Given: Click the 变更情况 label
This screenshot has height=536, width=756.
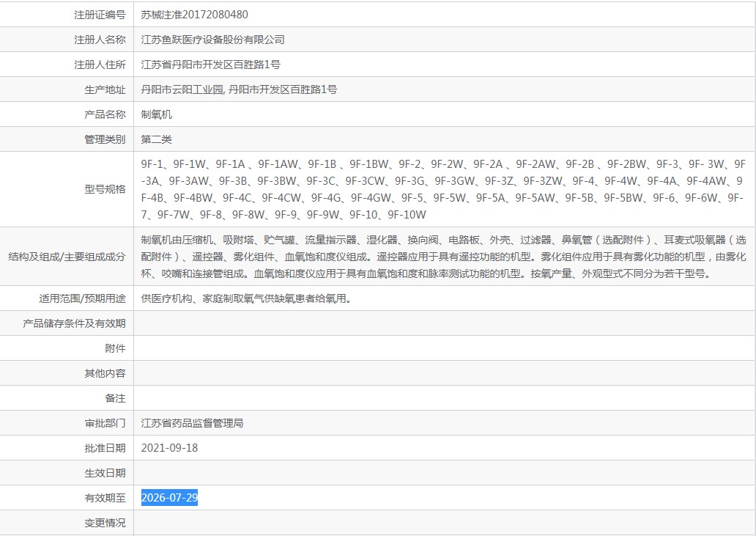Looking at the screenshot, I should (x=105, y=523).
